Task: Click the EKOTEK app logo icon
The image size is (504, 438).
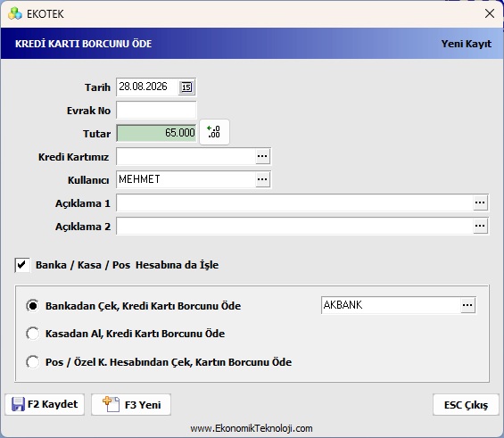Action: click(15, 13)
